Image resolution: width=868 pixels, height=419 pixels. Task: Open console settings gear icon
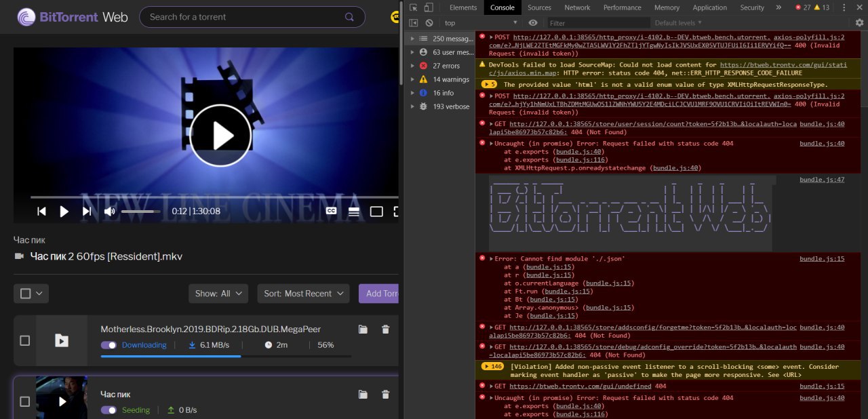pos(859,23)
